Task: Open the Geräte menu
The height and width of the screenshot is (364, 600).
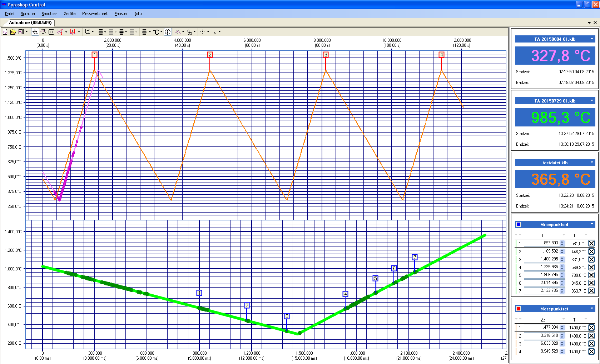Action: tap(70, 14)
